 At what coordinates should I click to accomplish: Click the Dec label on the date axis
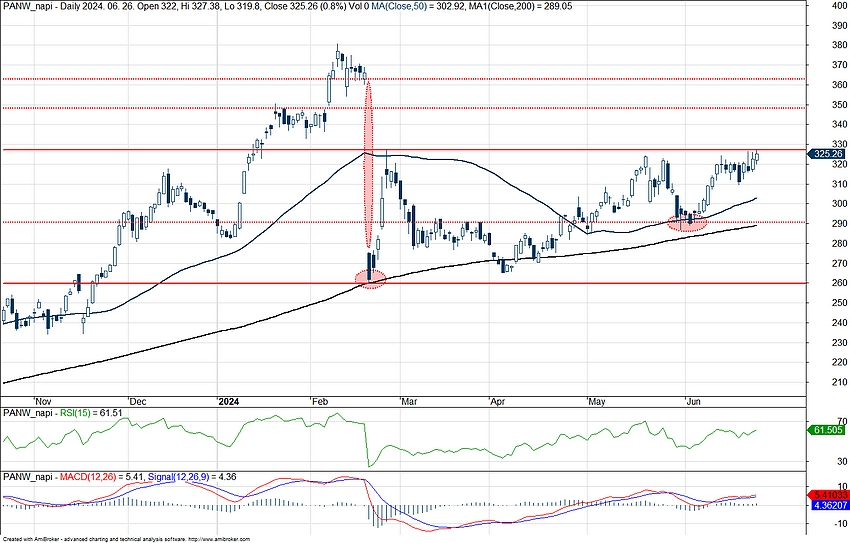pos(138,402)
